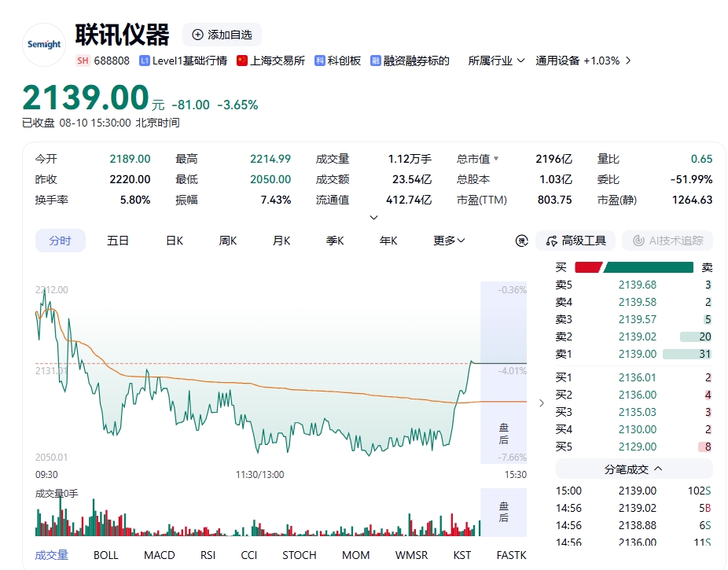Open the 更多 chart period dropdown
728x570 pixels.
click(x=448, y=241)
